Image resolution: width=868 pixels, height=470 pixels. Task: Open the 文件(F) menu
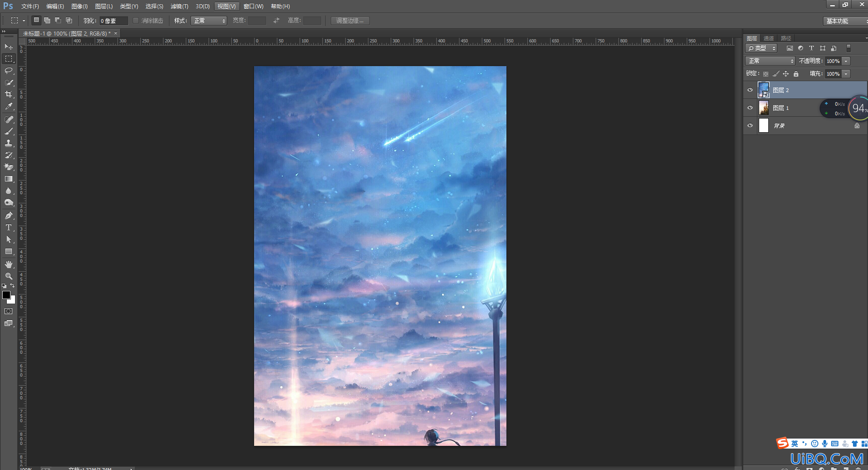pyautogui.click(x=30, y=6)
